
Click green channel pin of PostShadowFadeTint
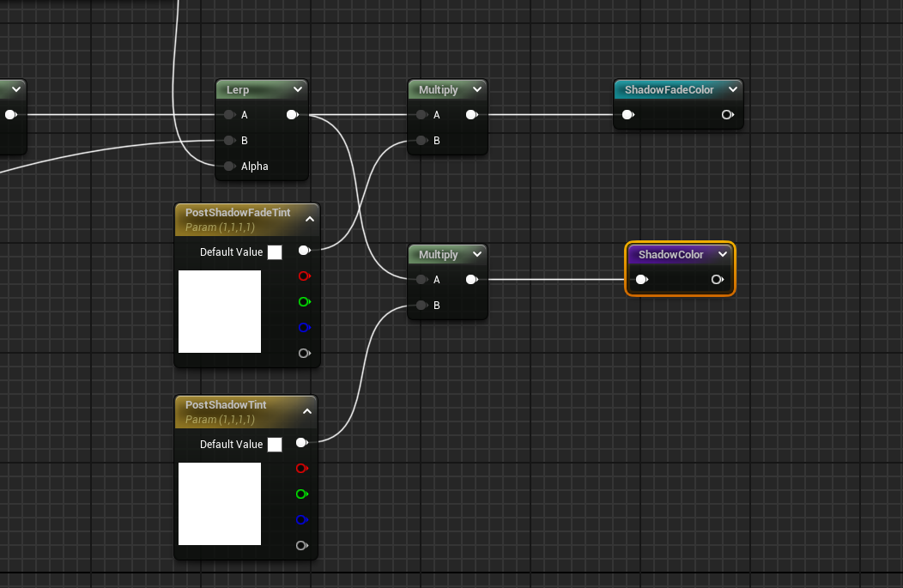(303, 302)
